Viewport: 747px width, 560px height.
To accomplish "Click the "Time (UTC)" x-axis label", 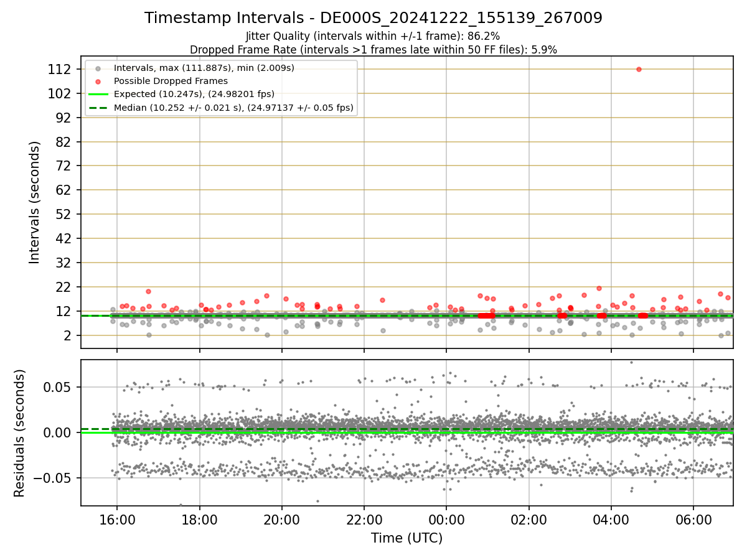I will tap(406, 538).
